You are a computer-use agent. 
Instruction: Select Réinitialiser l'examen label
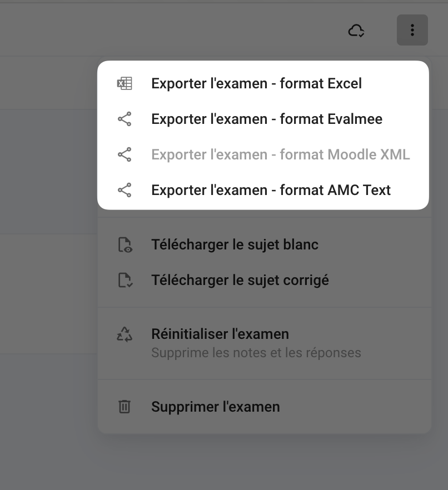click(220, 334)
